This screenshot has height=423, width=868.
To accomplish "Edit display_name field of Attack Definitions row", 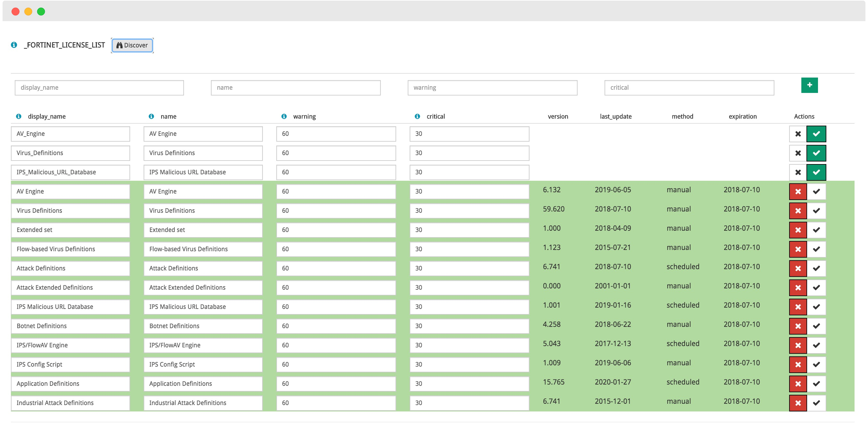I will click(71, 268).
